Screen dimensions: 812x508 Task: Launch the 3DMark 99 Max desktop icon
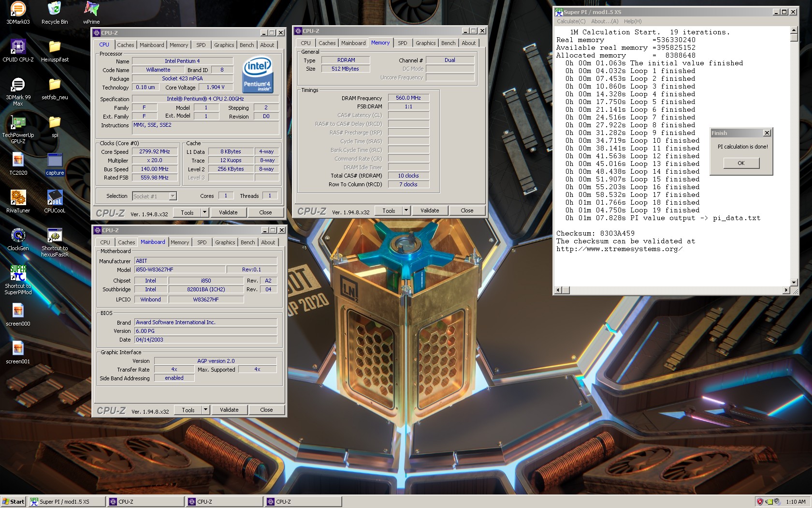point(18,91)
